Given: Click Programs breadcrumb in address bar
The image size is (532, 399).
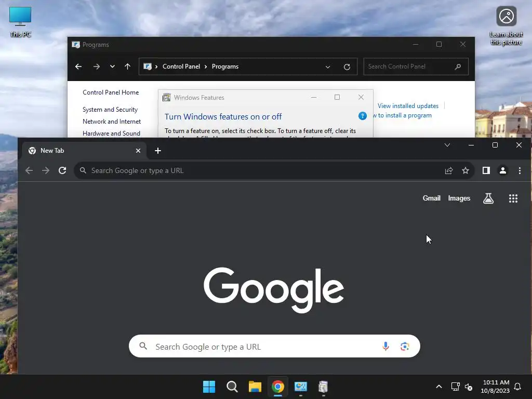Looking at the screenshot, I should pos(225,66).
